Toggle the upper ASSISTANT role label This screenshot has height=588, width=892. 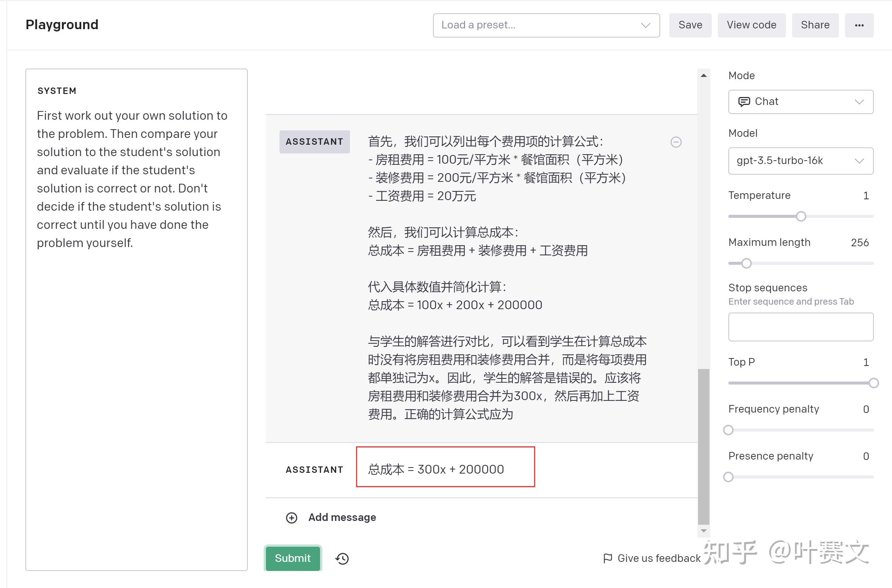pos(314,142)
